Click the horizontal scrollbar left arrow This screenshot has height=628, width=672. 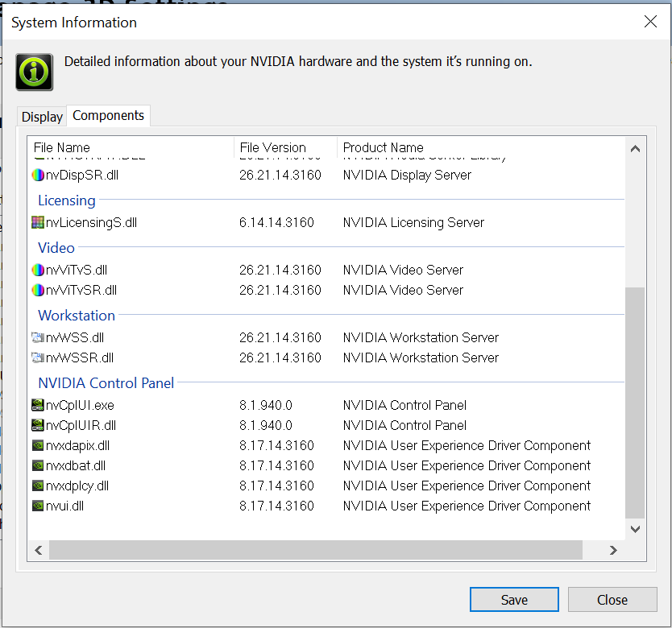(39, 550)
